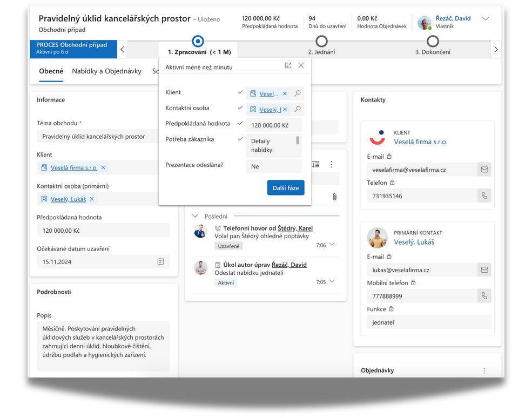Toggle Prezentace odeslána value Ne
Image resolution: width=532 pixels, height=418 pixels.
pos(273,166)
